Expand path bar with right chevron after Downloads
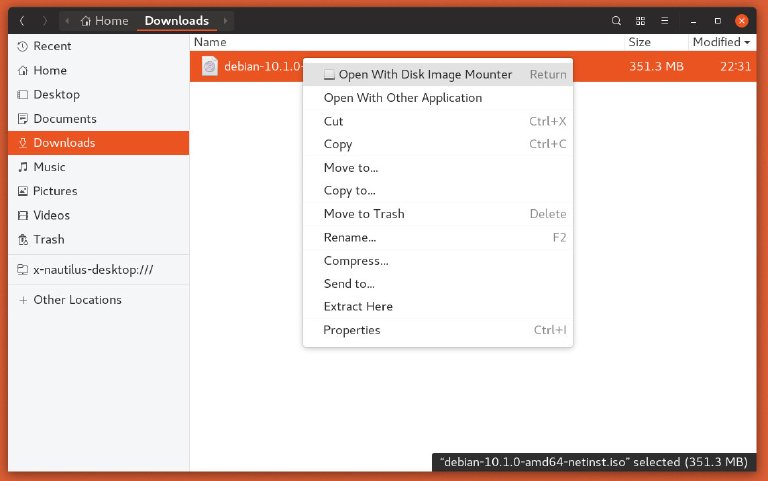 coord(225,20)
